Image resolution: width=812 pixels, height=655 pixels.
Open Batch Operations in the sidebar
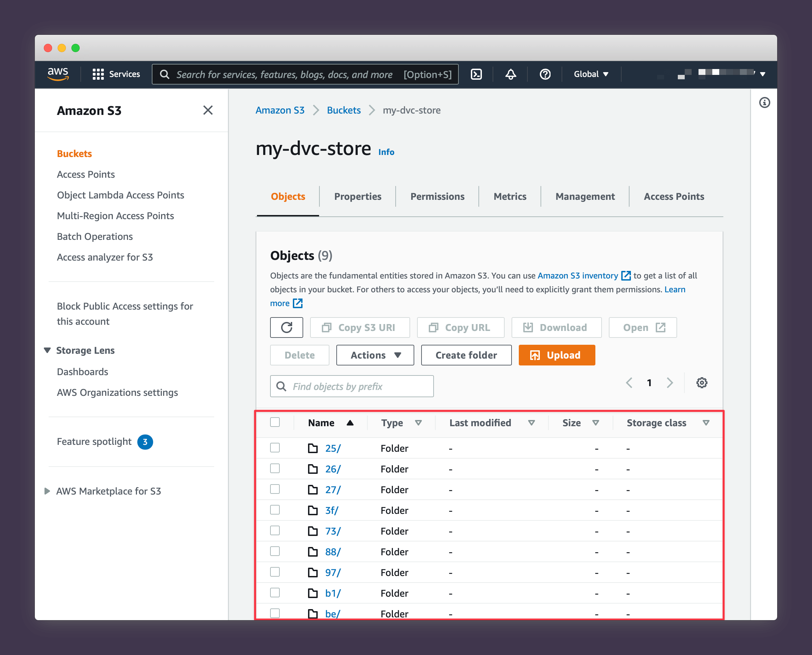coord(95,237)
